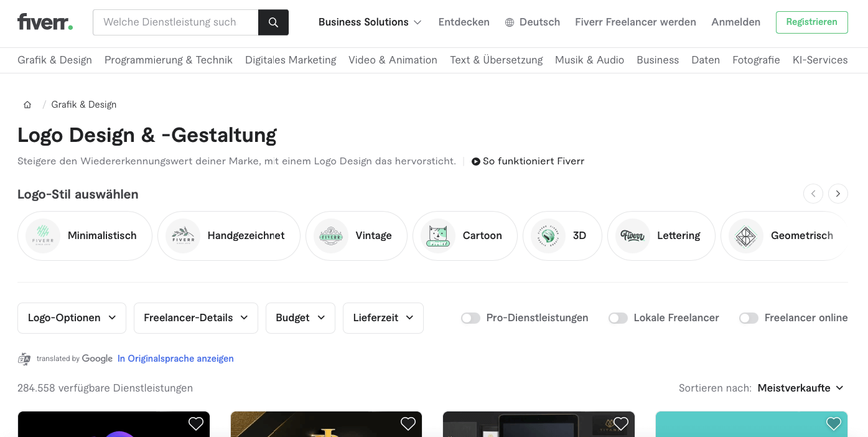Click the Anmelden link

(736, 22)
